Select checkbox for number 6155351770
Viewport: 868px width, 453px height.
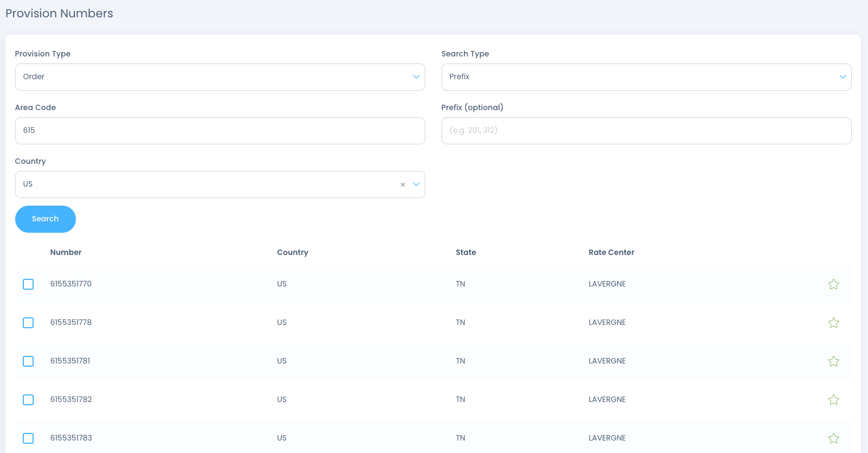pos(28,284)
